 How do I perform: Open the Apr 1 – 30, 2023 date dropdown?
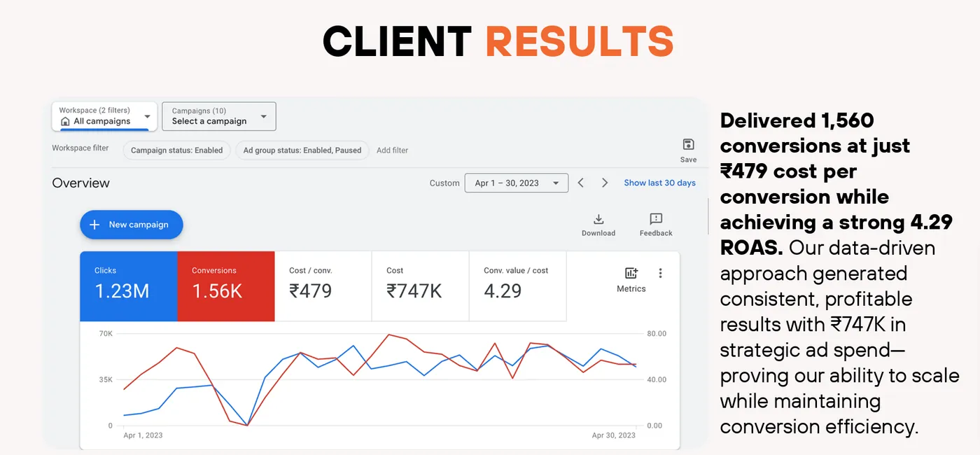tap(516, 183)
